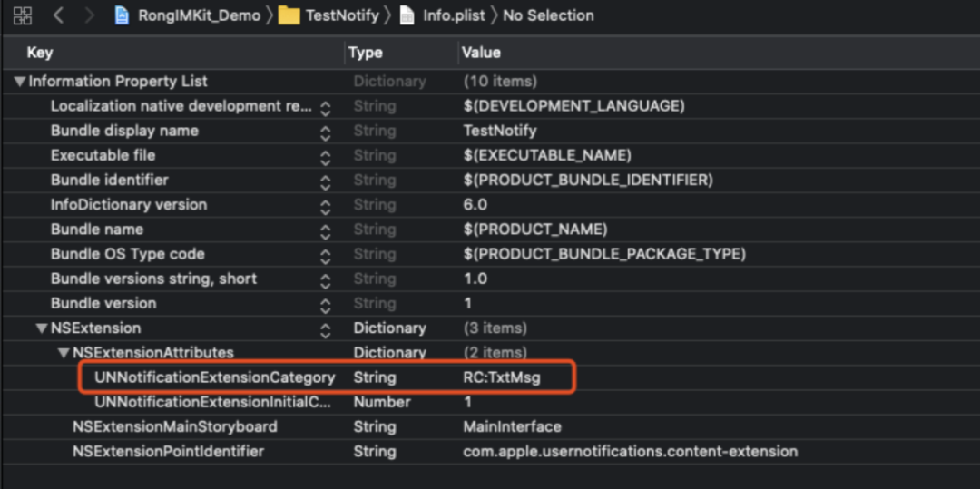The width and height of the screenshot is (980, 489).
Task: Click the RongIMKit_Demo project icon
Action: click(x=122, y=15)
